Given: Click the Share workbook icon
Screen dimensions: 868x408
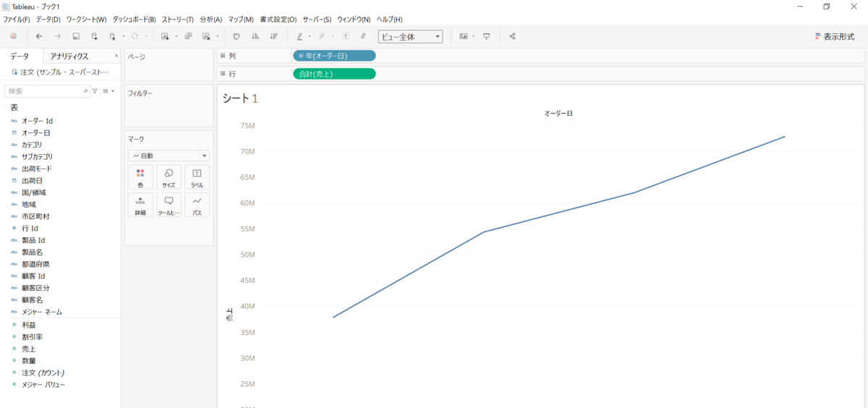Looking at the screenshot, I should 513,36.
